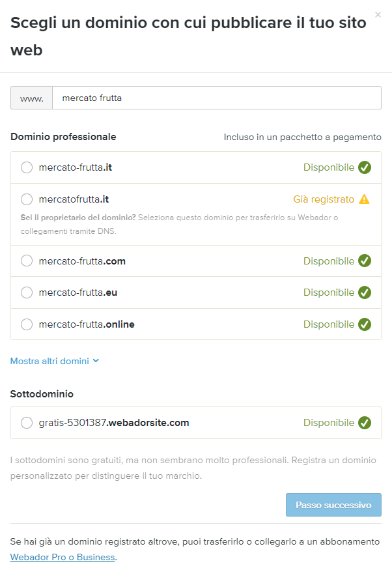Image resolution: width=392 pixels, height=570 pixels.
Task: Select the mercatofrutta.it radio button
Action: [27, 199]
